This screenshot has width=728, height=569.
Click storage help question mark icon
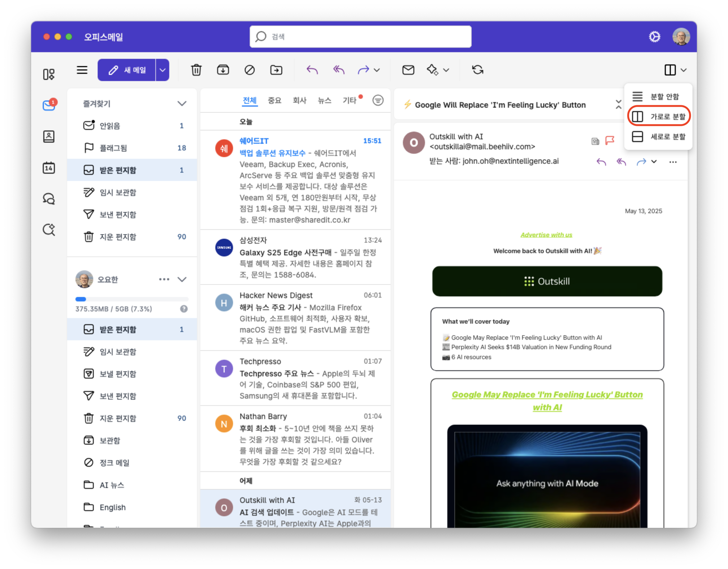184,309
